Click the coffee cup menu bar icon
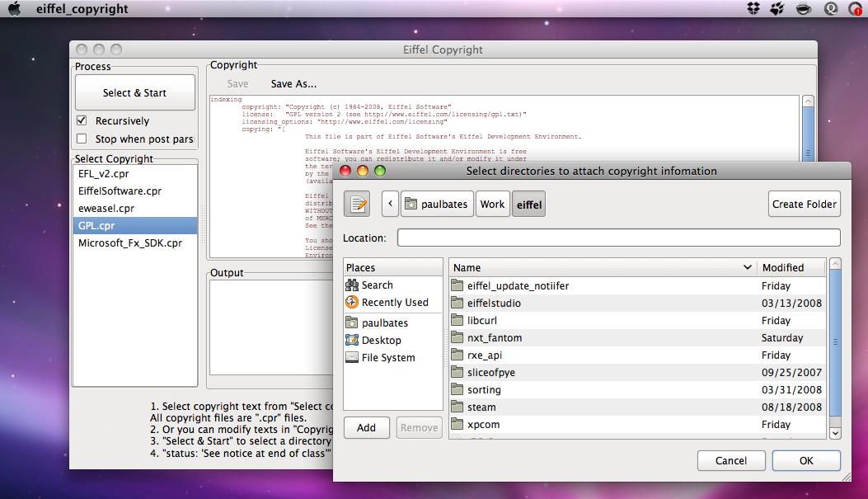868x499 pixels. (x=803, y=9)
